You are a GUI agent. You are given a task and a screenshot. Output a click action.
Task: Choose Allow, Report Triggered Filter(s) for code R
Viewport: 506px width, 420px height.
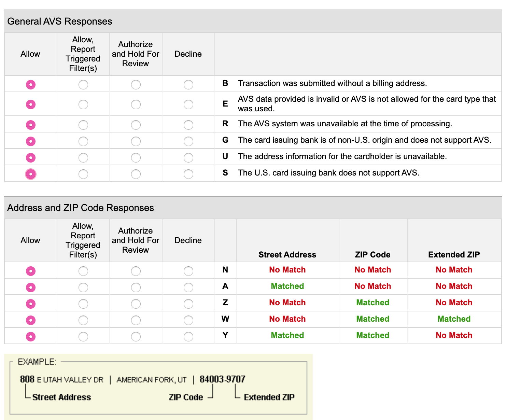pos(83,125)
